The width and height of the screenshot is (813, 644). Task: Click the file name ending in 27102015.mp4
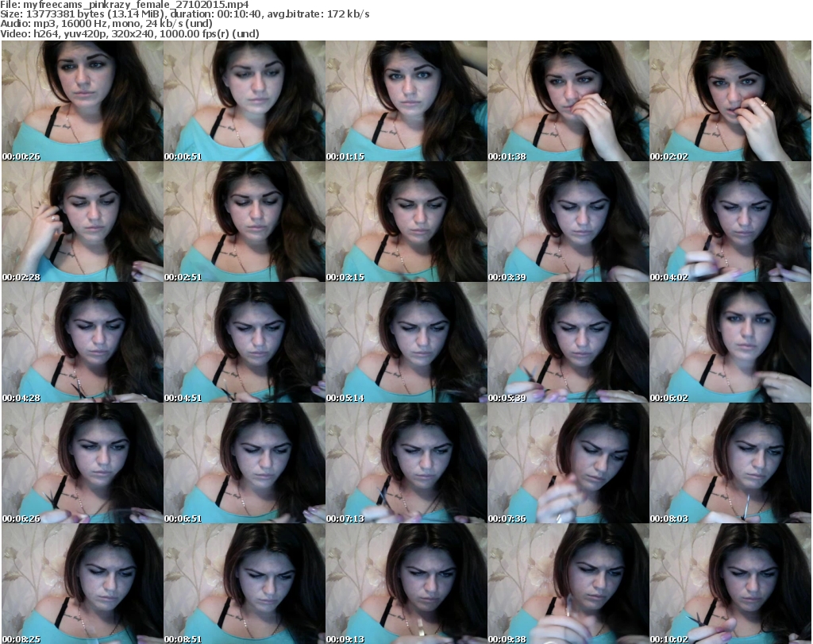click(136, 5)
